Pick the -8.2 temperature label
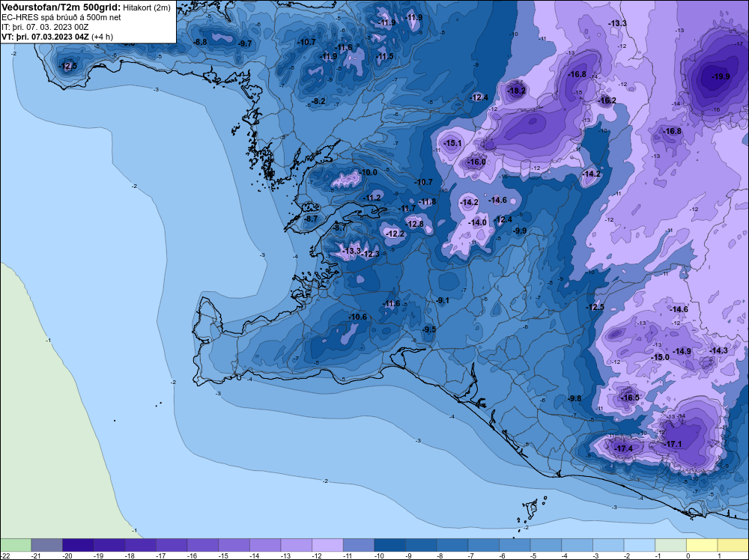 coord(319,101)
